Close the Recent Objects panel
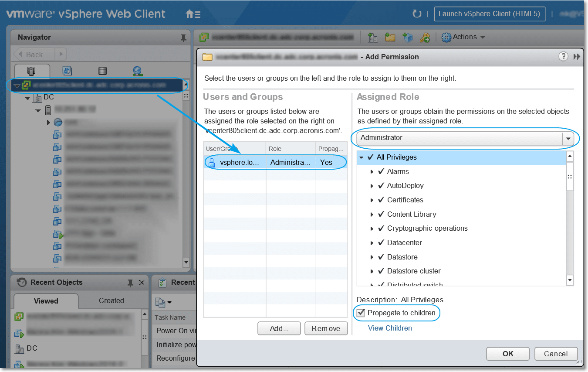This screenshot has height=372, width=588. point(142,283)
